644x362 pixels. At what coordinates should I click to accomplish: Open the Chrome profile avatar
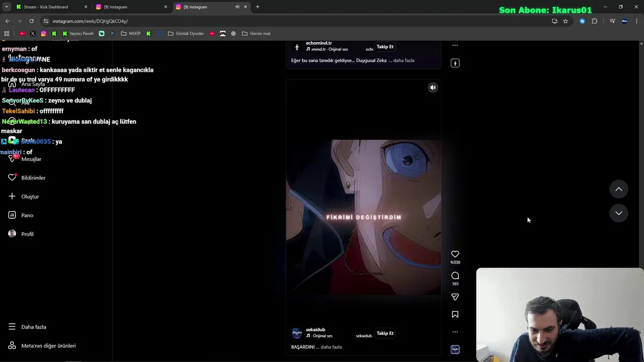624,21
